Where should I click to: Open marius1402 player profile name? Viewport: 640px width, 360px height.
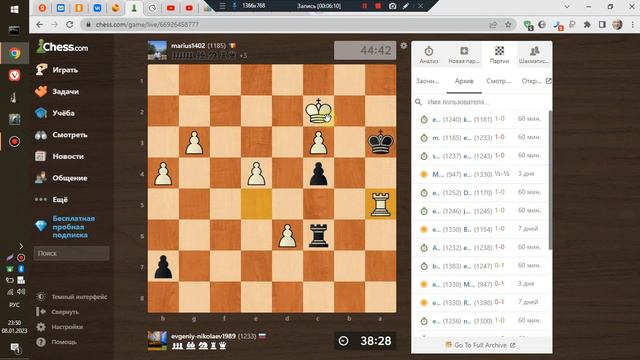point(188,46)
